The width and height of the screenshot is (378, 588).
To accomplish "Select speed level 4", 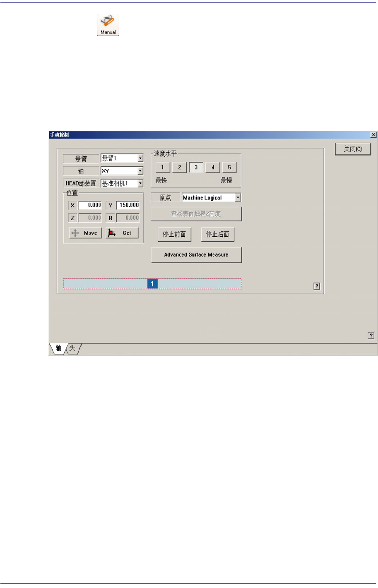I will 213,167.
